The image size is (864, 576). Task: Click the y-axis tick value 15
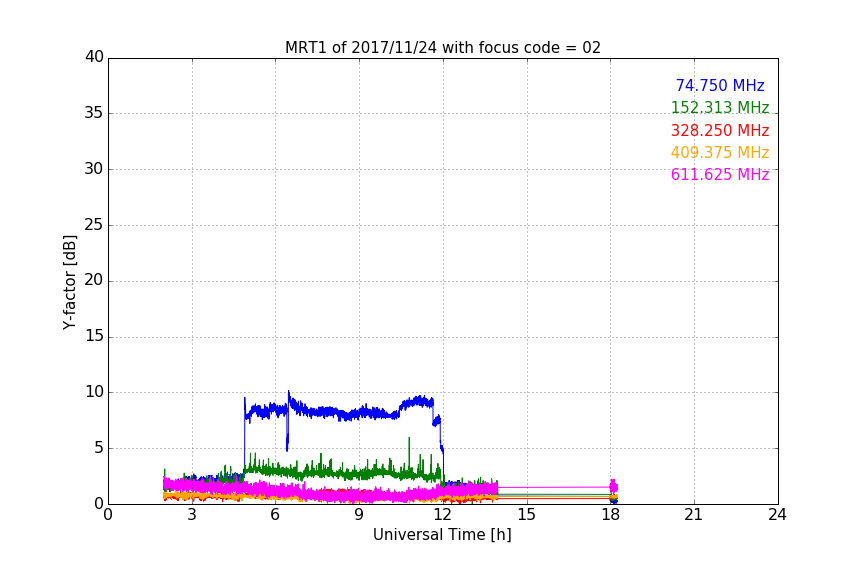pyautogui.click(x=94, y=336)
